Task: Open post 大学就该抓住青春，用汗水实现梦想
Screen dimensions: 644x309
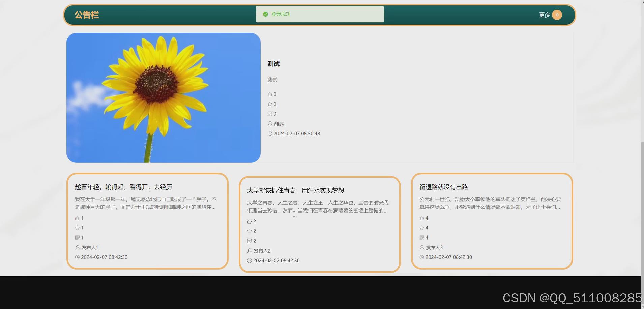Action: pyautogui.click(x=296, y=190)
